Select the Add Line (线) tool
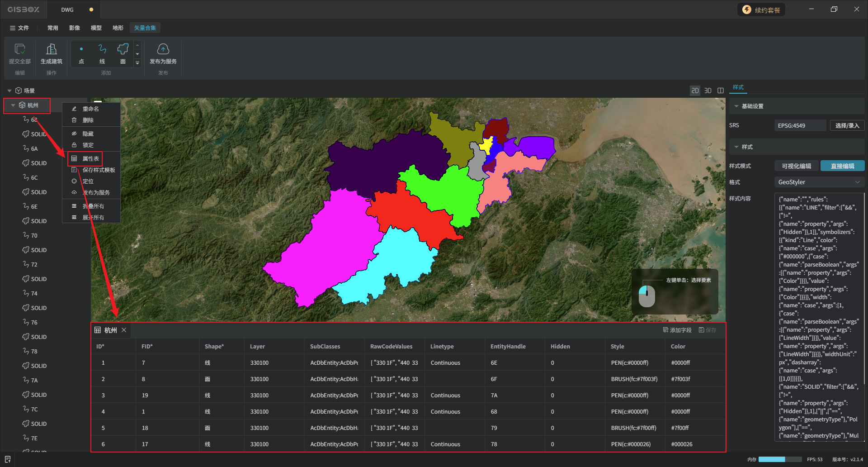The width and height of the screenshot is (868, 467). tap(102, 49)
